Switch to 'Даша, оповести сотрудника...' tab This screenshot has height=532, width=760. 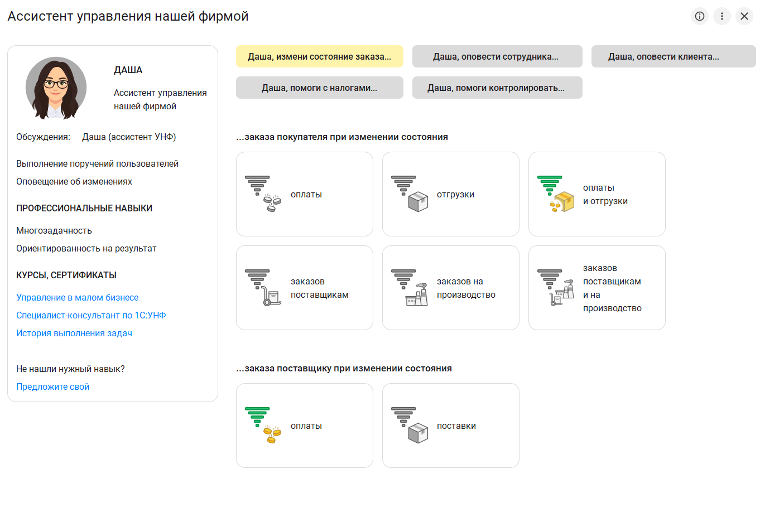(x=497, y=56)
